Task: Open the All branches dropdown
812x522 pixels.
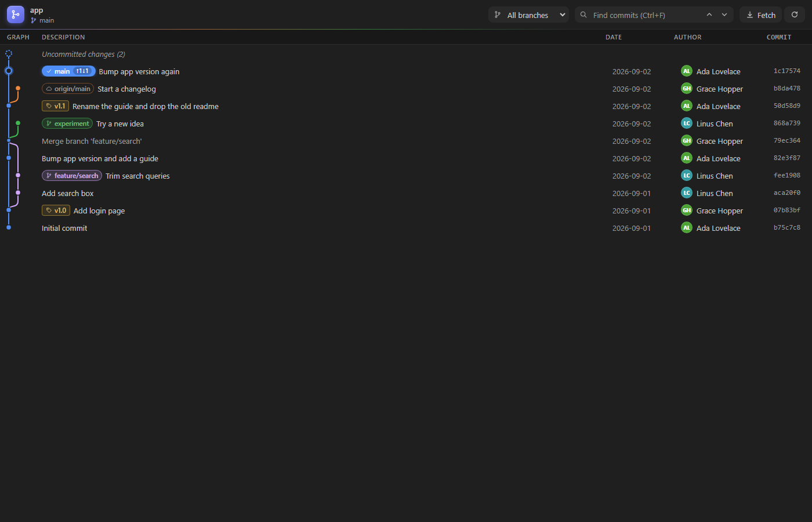Action: [x=528, y=15]
